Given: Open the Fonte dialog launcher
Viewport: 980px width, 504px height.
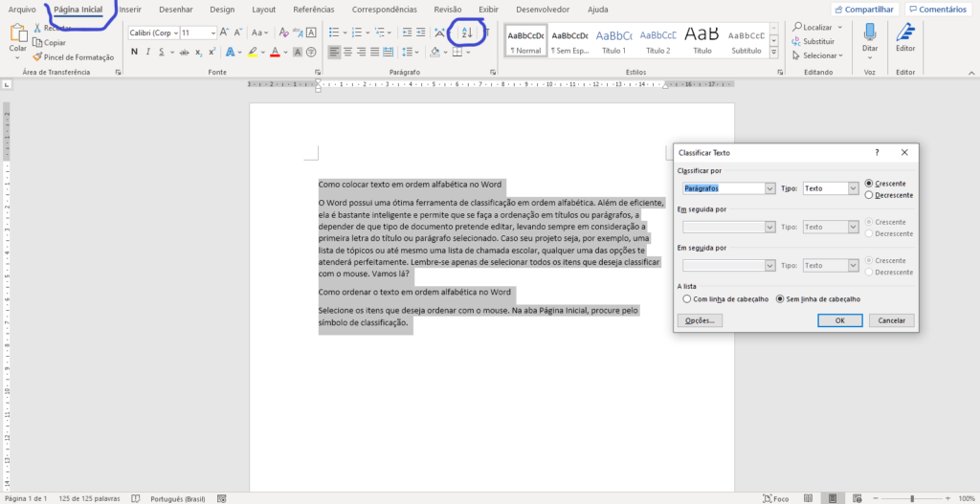Looking at the screenshot, I should coord(317,73).
